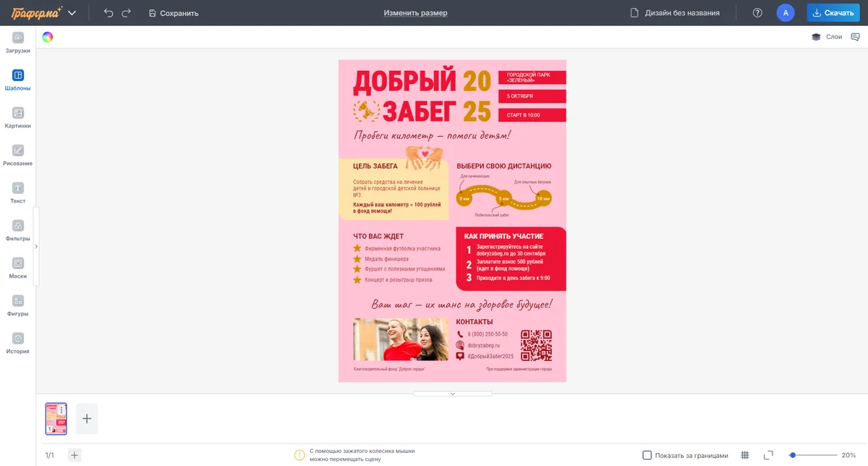Open the Фигуры shapes tab
Screen dimensions: 868x466
tap(18, 306)
